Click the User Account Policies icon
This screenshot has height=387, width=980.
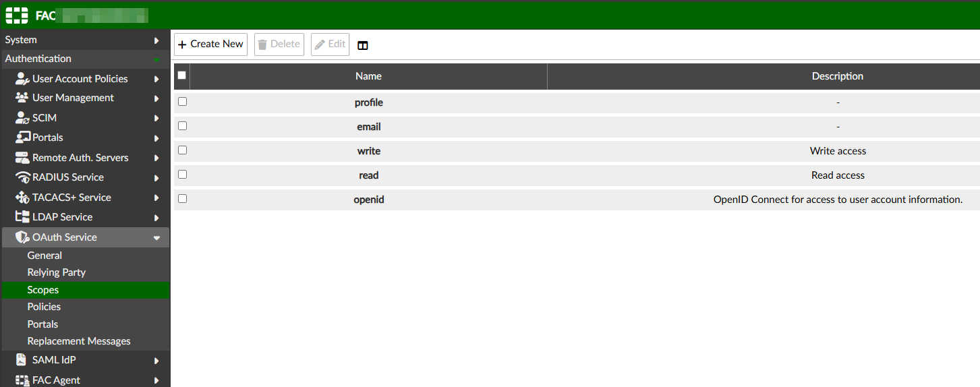22,79
